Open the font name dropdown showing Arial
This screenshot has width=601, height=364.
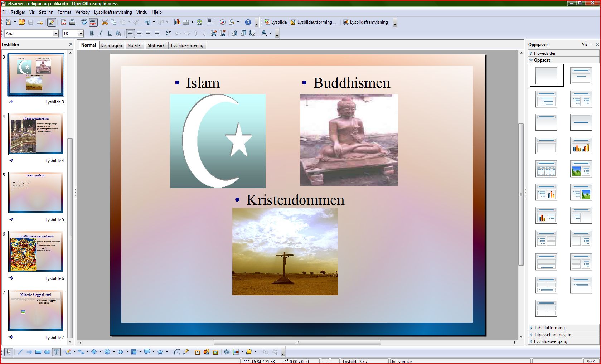(x=55, y=33)
